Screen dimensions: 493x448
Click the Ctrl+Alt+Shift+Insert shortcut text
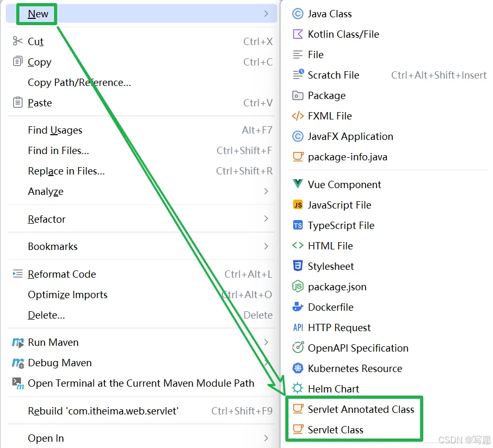click(x=438, y=75)
